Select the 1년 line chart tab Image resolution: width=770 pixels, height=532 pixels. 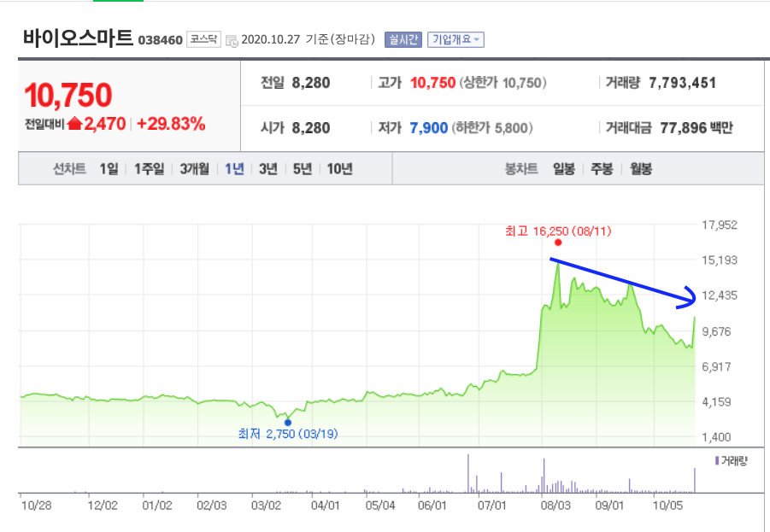point(234,169)
